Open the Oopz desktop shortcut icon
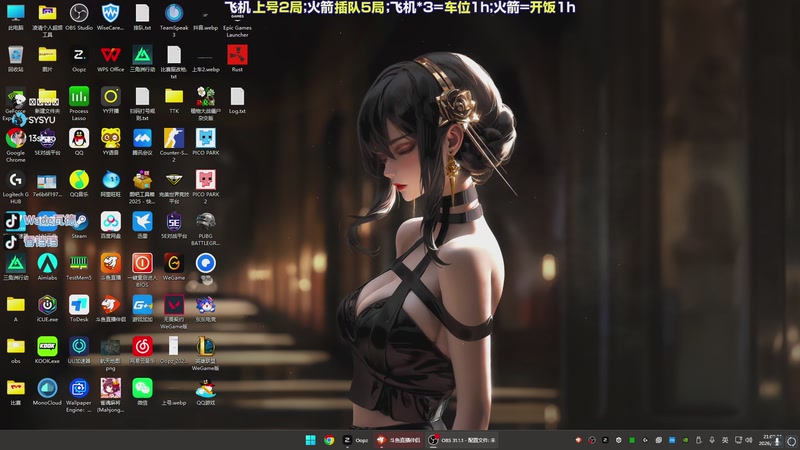800x450 pixels. [79, 58]
